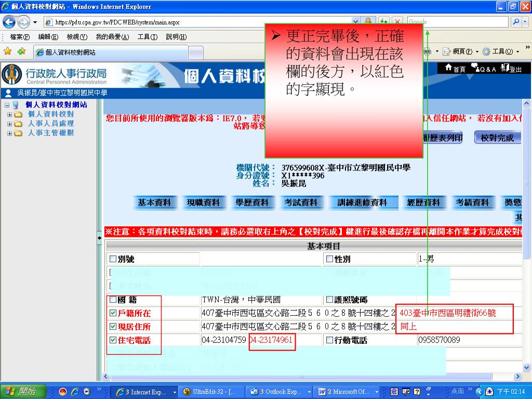Click the Google search magnifier icon
This screenshot has height=399, width=532.
click(516, 22)
